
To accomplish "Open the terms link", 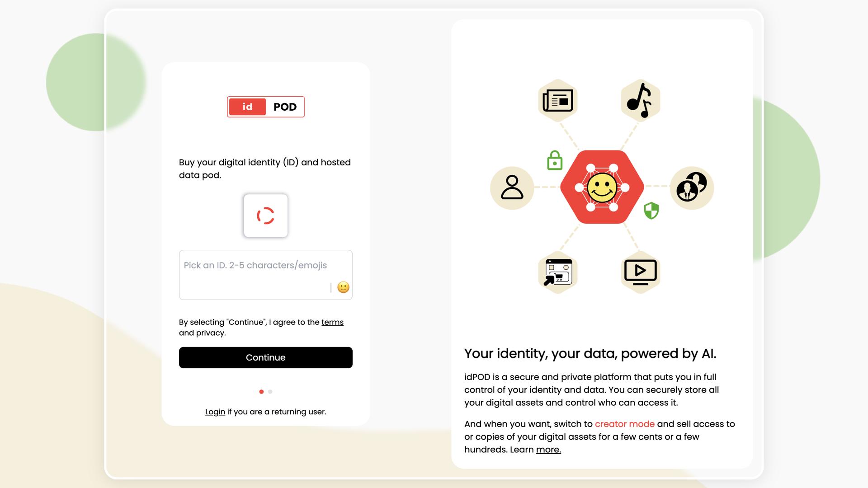I will point(332,322).
